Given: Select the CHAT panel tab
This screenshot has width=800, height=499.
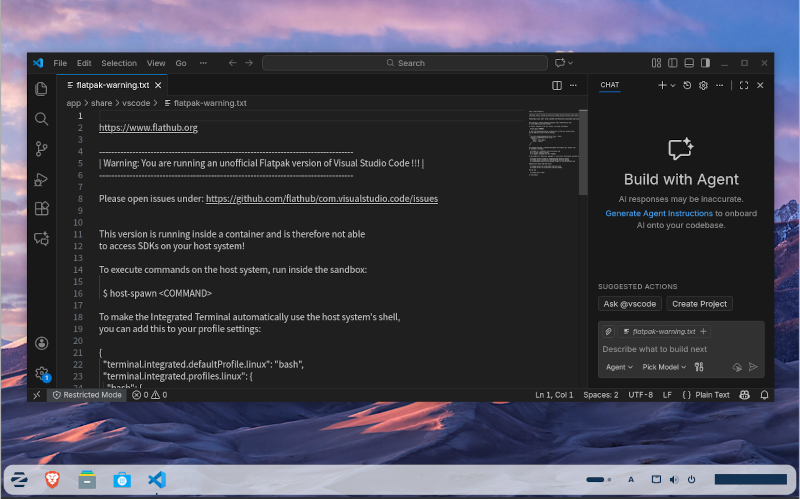Looking at the screenshot, I should pyautogui.click(x=610, y=85).
